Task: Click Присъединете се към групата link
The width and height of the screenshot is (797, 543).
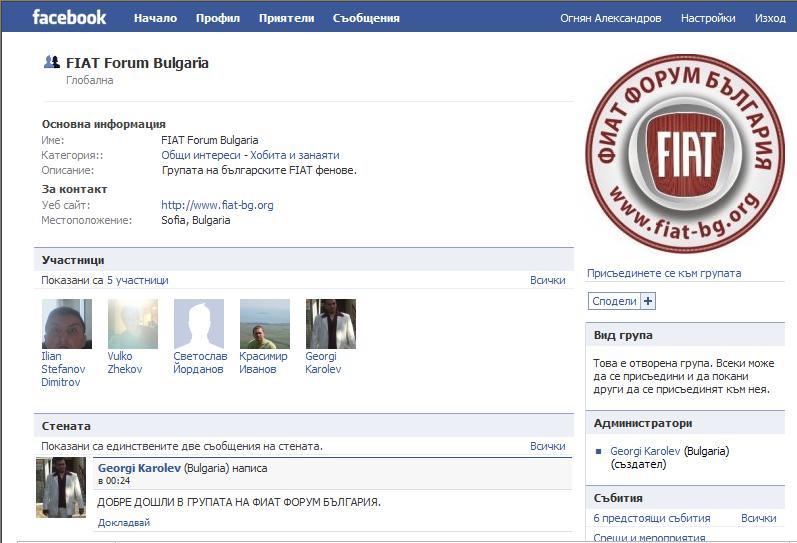Action: tap(664, 273)
